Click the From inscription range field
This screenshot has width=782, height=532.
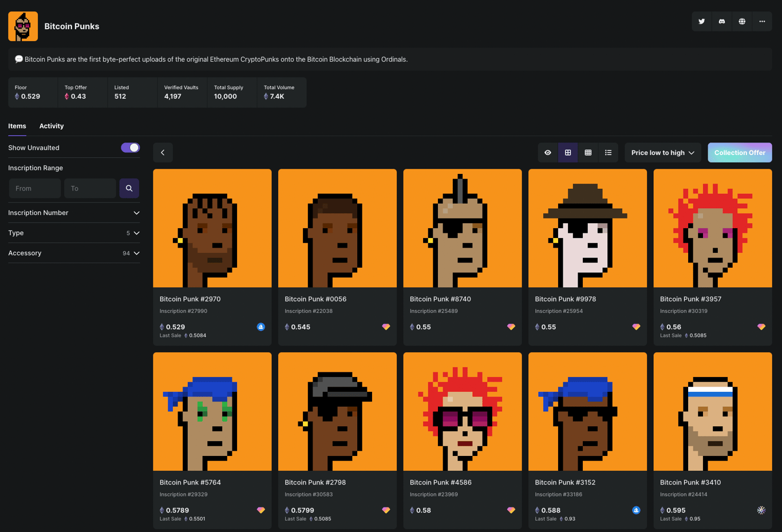click(35, 188)
